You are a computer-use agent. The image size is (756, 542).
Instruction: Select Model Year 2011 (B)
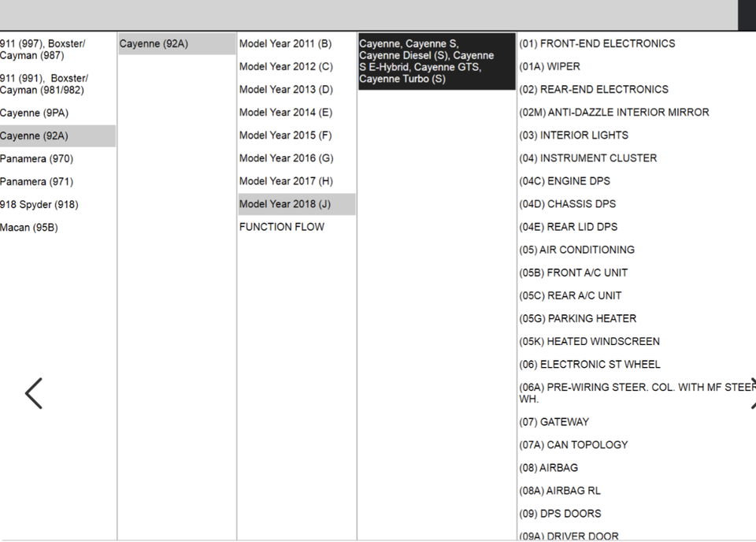click(285, 44)
